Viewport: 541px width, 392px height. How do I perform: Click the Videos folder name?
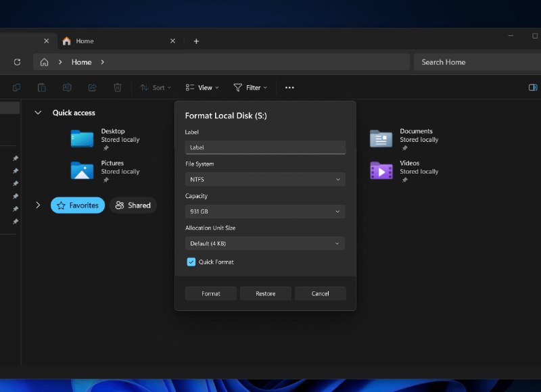(410, 163)
